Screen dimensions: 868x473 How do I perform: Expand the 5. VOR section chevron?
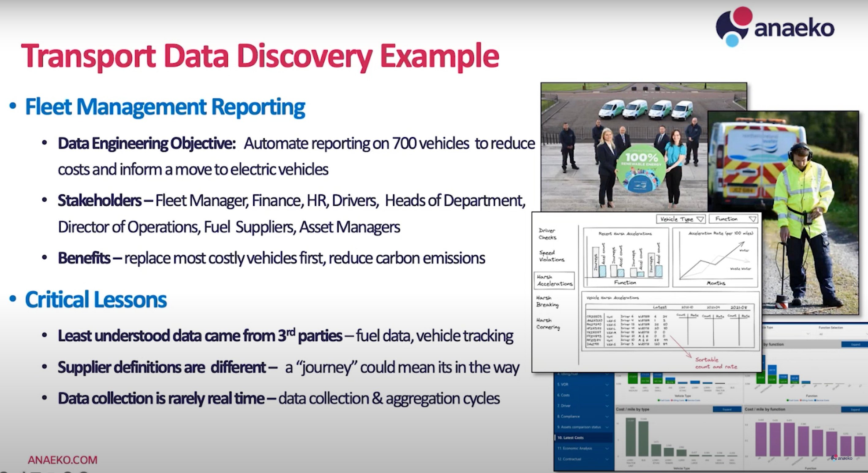(x=607, y=385)
